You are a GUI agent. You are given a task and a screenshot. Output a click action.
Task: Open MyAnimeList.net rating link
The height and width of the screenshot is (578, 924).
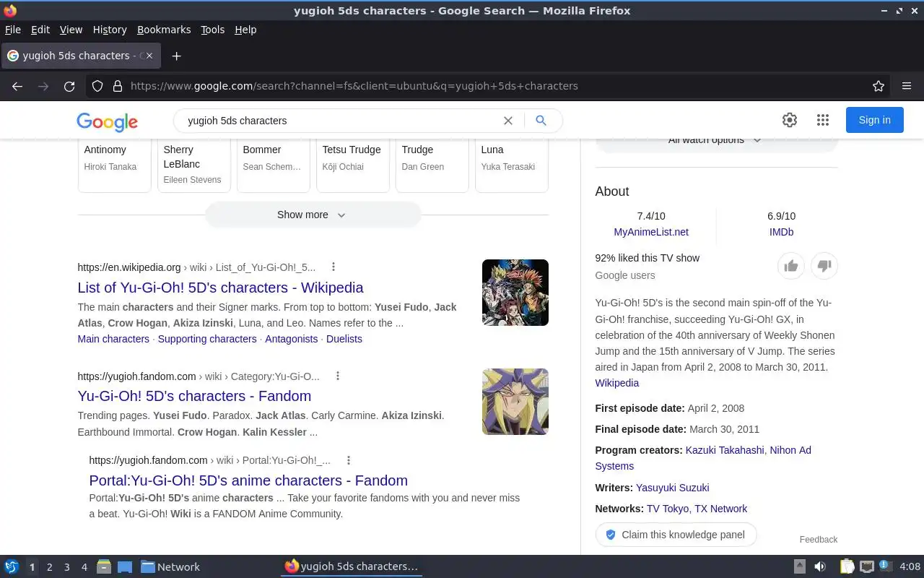(x=651, y=232)
